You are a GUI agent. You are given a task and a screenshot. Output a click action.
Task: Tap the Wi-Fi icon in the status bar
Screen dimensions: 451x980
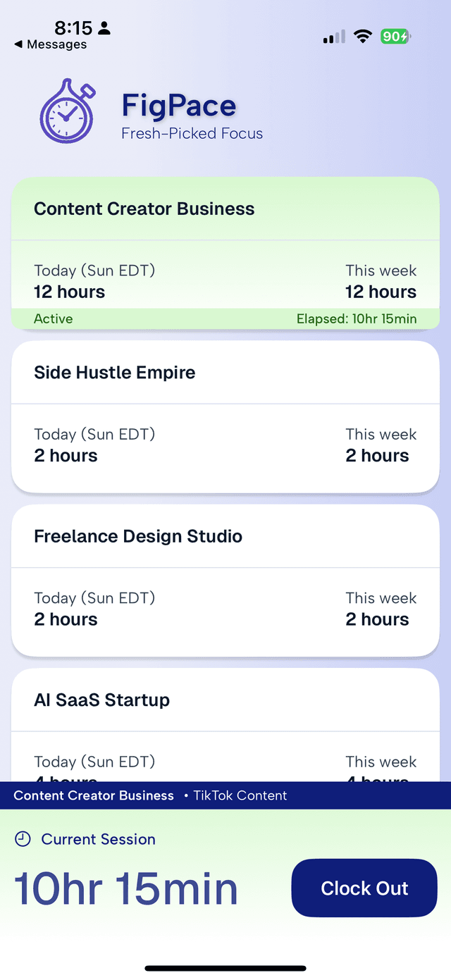coord(362,35)
